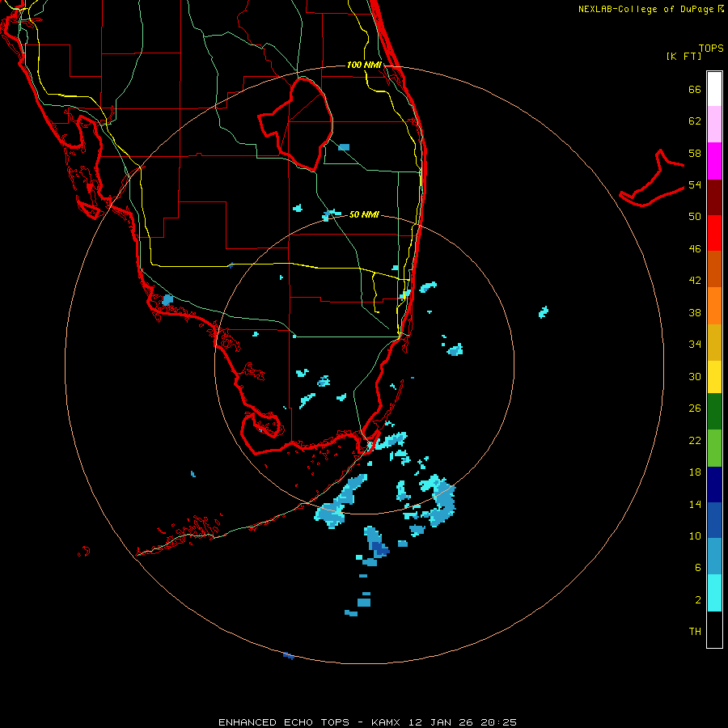Pick the gold legend swatch
Viewport: 728px width, 728px height.
[714, 342]
